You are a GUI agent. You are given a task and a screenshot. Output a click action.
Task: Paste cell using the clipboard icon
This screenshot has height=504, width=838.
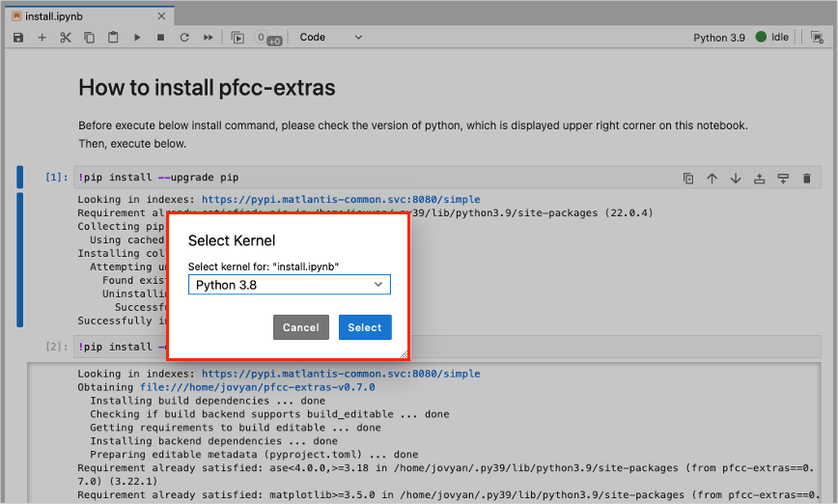coord(113,38)
